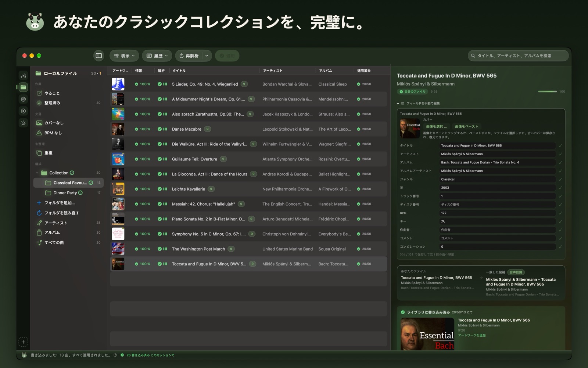This screenshot has width=588, height=368.
Task: Toggle checkmark beside タイトル field
Action: point(560,146)
